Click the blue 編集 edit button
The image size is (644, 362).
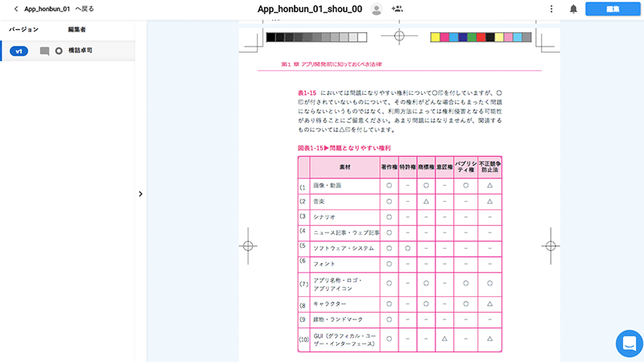613,9
